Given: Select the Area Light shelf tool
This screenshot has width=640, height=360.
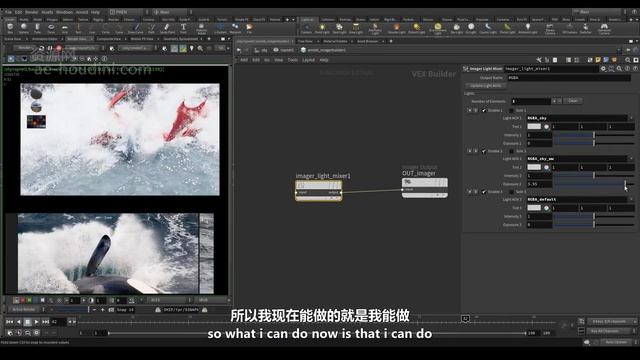Looking at the screenshot, I should 356,29.
